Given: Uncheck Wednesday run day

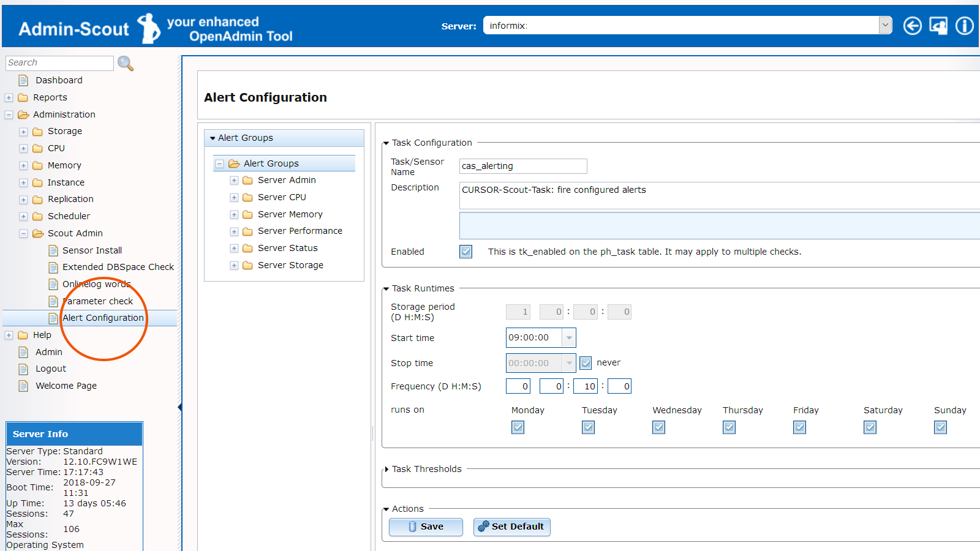Looking at the screenshot, I should click(x=658, y=427).
